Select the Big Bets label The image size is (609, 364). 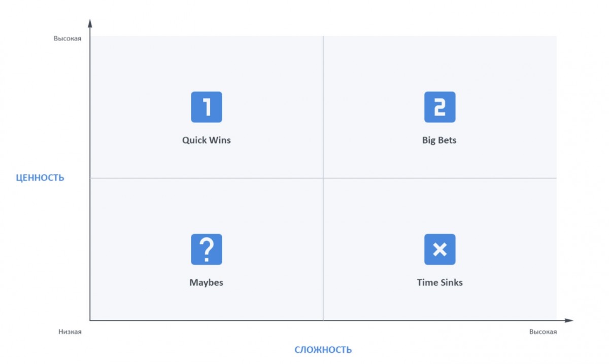pyautogui.click(x=439, y=140)
